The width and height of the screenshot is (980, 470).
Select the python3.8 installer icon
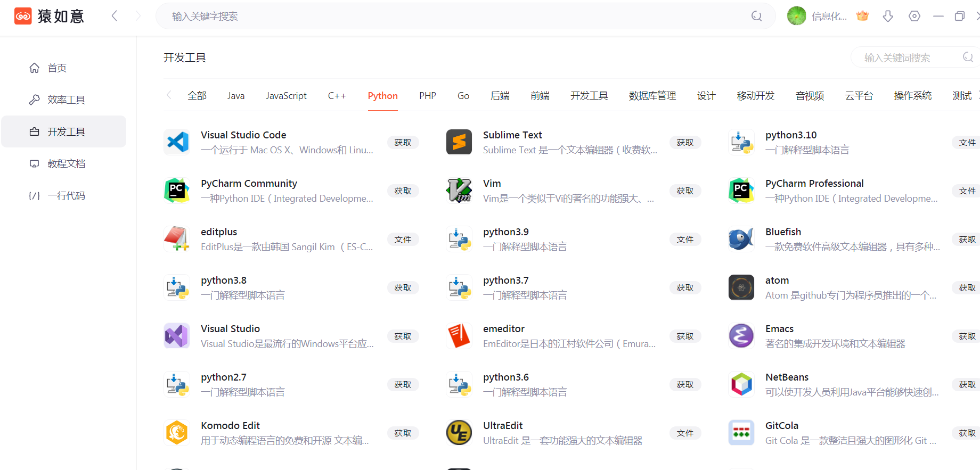[x=177, y=287]
